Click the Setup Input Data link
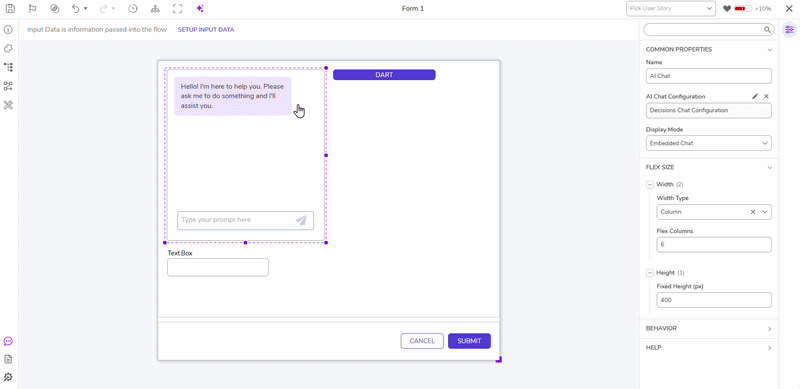Image resolution: width=800 pixels, height=389 pixels. [206, 30]
